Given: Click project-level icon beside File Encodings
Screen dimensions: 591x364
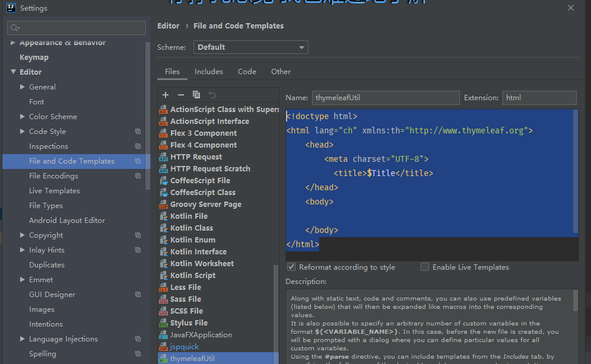Looking at the screenshot, I should 138,176.
